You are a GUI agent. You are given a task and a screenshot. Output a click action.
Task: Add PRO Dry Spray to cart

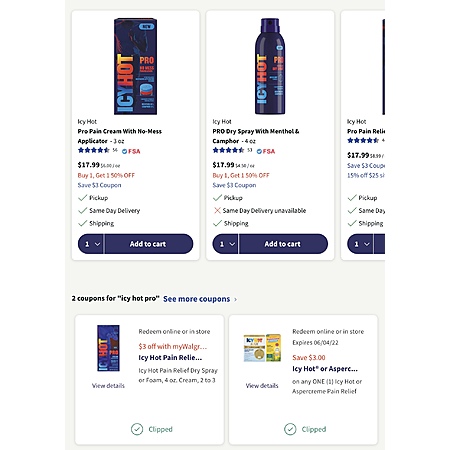[x=283, y=244]
